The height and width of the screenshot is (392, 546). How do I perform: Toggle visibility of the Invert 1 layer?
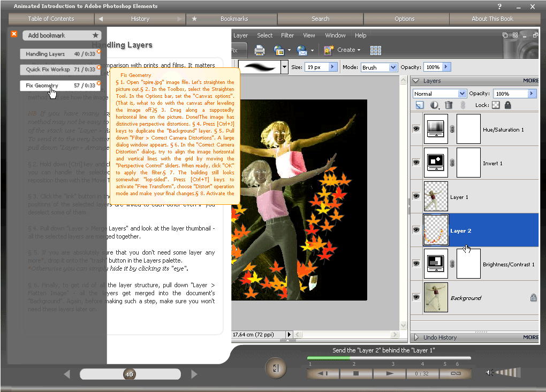pyautogui.click(x=416, y=162)
